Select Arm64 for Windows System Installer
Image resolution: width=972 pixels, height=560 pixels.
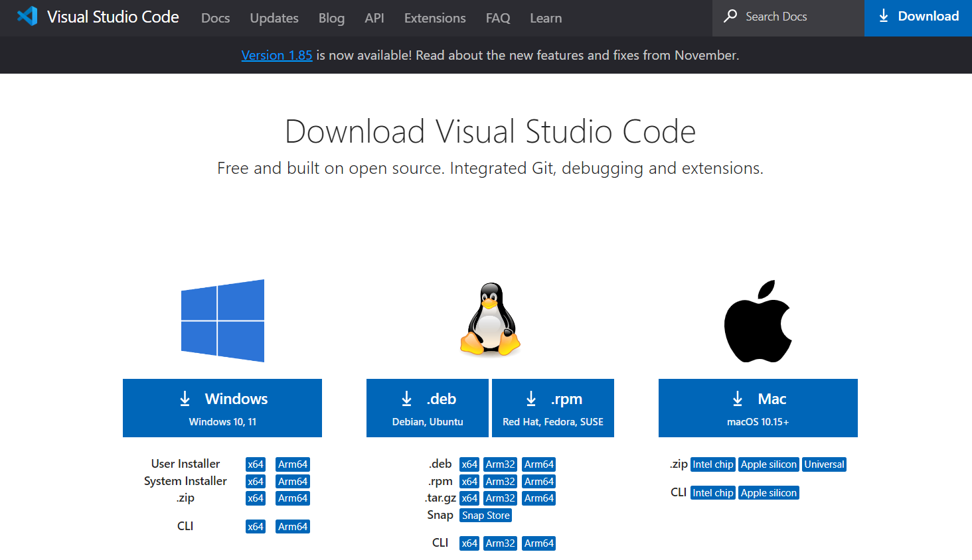tap(293, 482)
